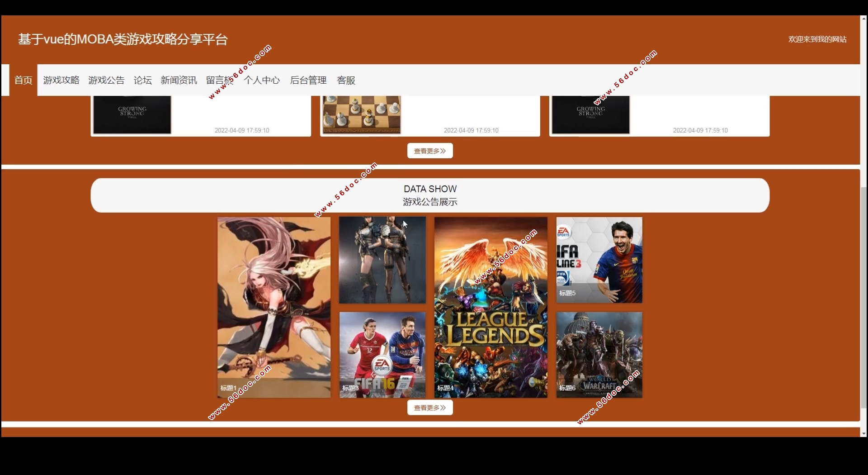Click the page scrollbar up arrow
The image size is (868, 475).
tap(863, 19)
